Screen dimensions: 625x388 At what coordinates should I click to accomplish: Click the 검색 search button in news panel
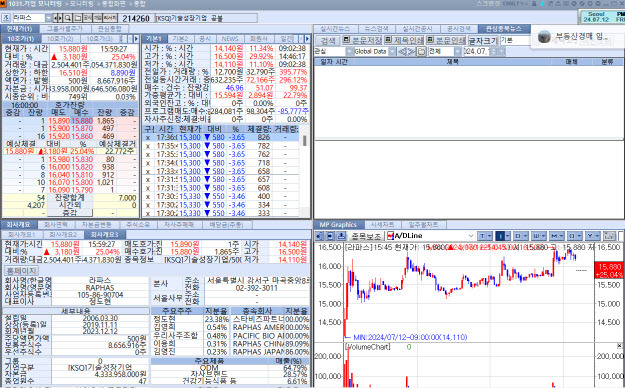point(328,40)
